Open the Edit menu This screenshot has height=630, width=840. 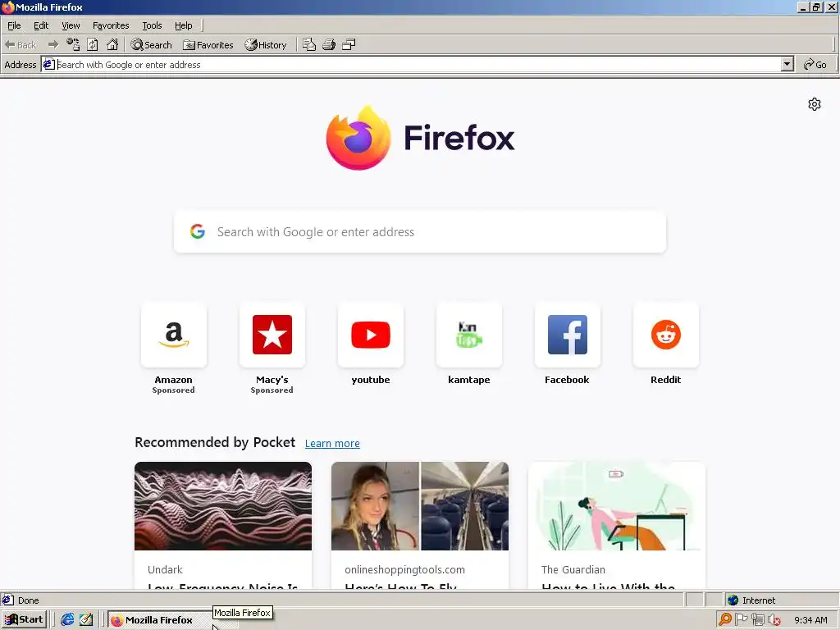(x=41, y=25)
